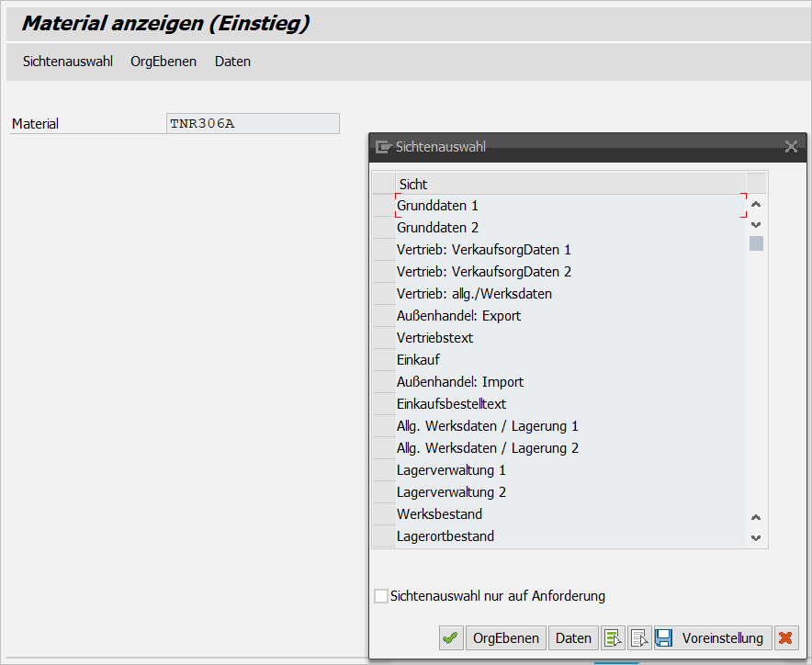Save selection via the Voreinstellung floppy icon

tap(664, 638)
